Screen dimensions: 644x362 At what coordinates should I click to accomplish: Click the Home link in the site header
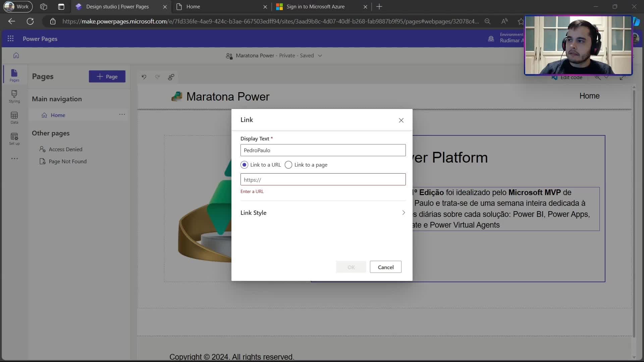pyautogui.click(x=589, y=96)
